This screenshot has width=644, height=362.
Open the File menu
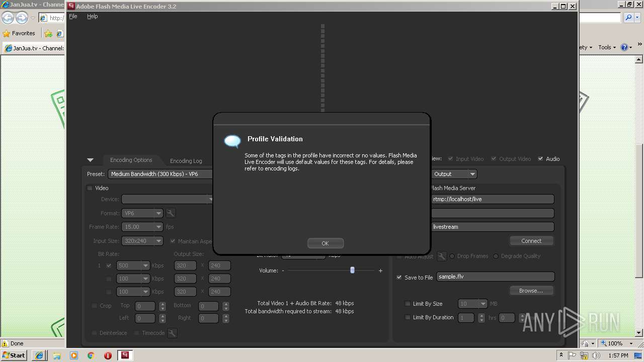[x=73, y=16]
